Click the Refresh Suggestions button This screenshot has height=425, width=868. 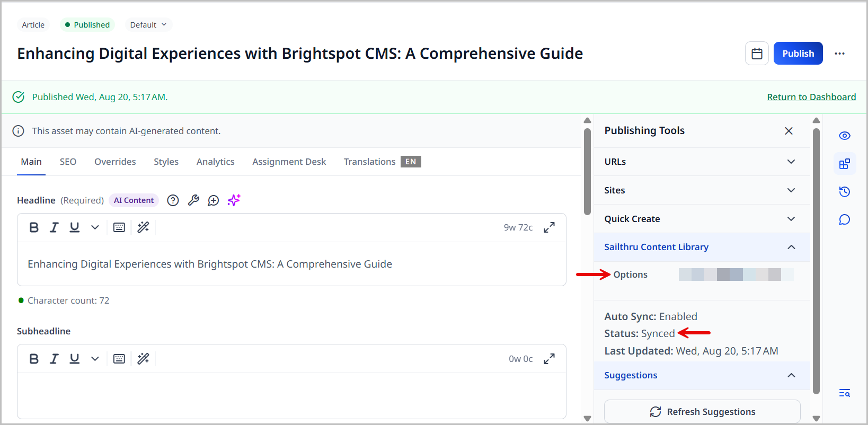[x=702, y=412]
